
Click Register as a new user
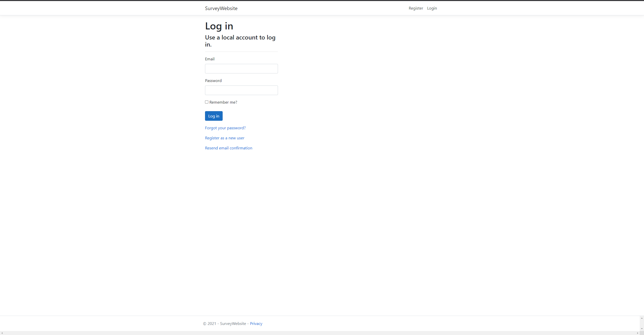pyautogui.click(x=224, y=138)
